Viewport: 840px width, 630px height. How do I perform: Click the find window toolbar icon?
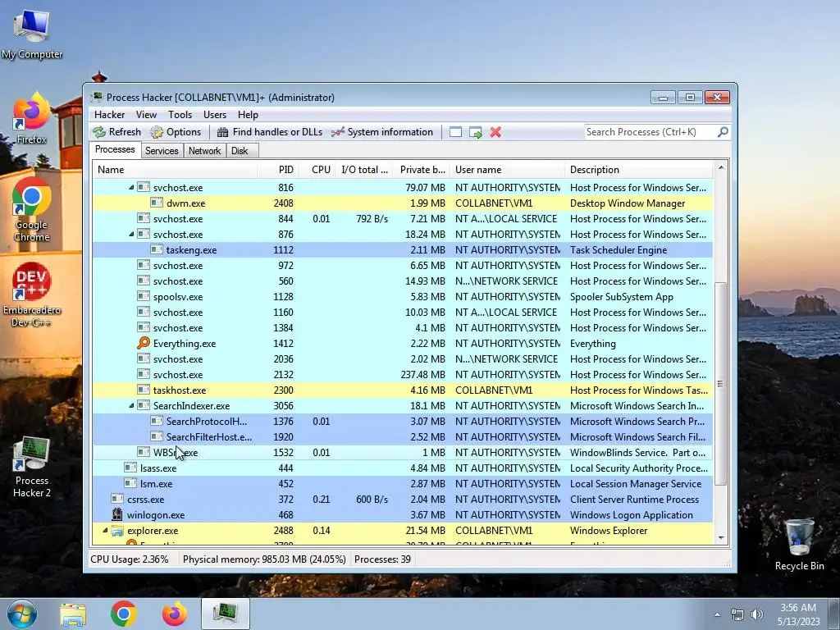[455, 132]
